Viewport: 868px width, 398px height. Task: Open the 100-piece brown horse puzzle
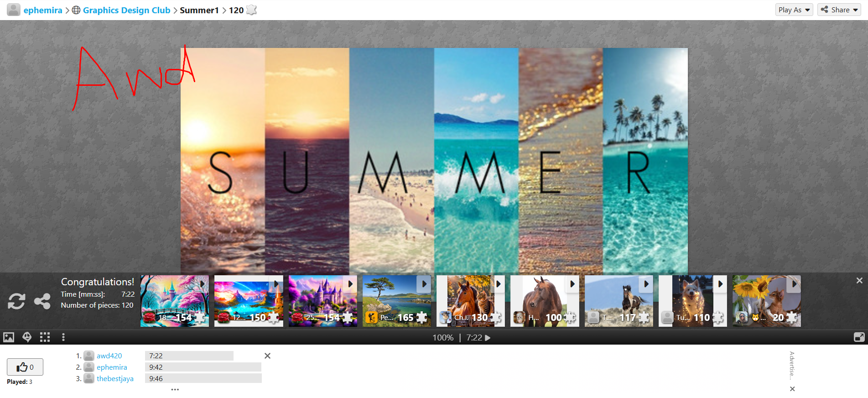(x=545, y=301)
